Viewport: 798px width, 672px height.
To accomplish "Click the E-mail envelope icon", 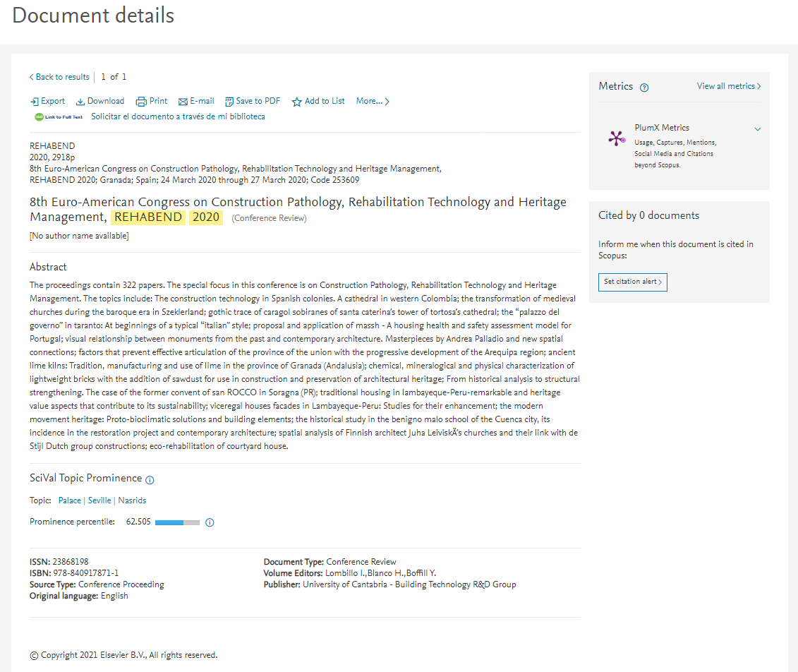I will point(183,102).
